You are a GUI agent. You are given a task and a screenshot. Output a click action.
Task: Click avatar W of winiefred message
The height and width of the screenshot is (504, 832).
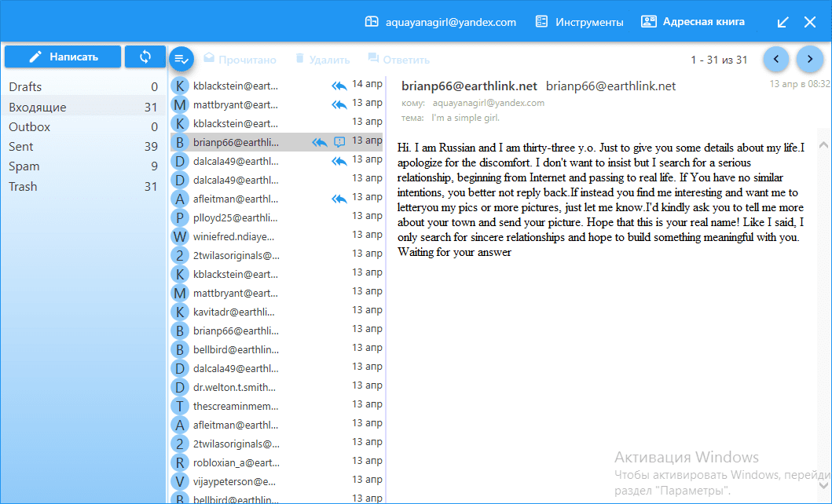coord(180,236)
